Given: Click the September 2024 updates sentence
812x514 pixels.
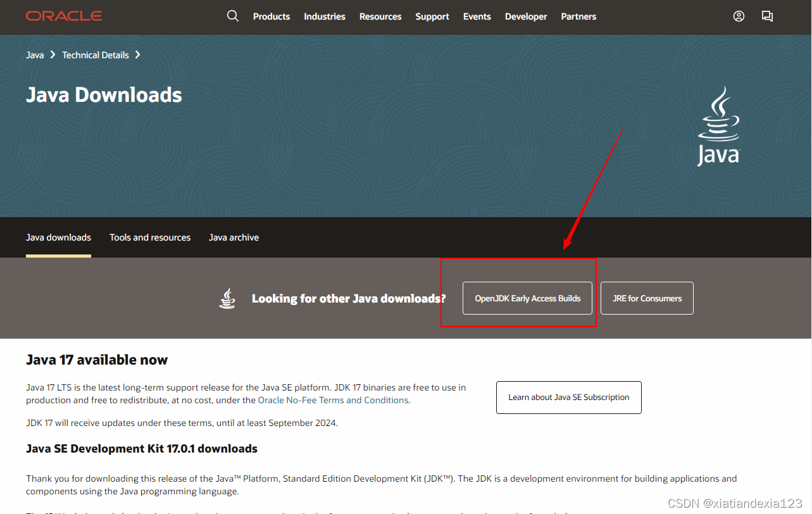Looking at the screenshot, I should [182, 423].
